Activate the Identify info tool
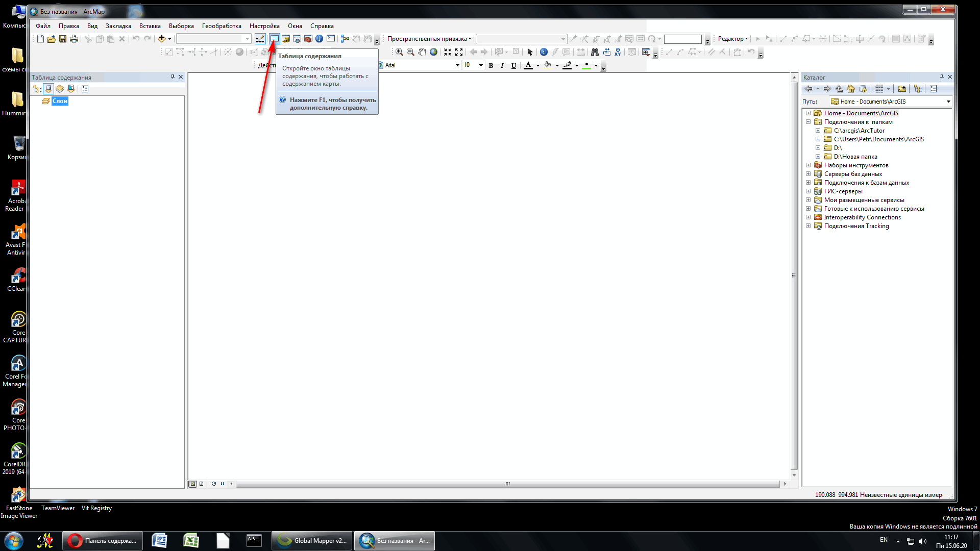The height and width of the screenshot is (551, 980). tap(544, 52)
